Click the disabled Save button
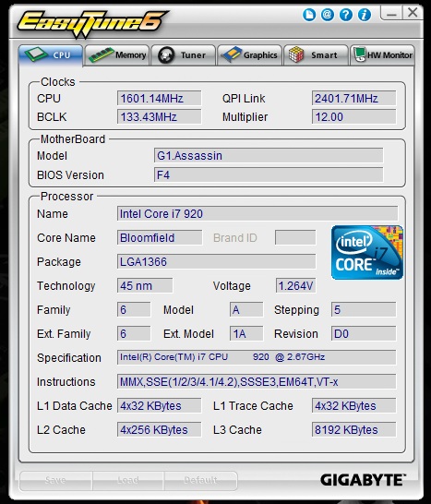The width and height of the screenshot is (431, 504). 56,480
